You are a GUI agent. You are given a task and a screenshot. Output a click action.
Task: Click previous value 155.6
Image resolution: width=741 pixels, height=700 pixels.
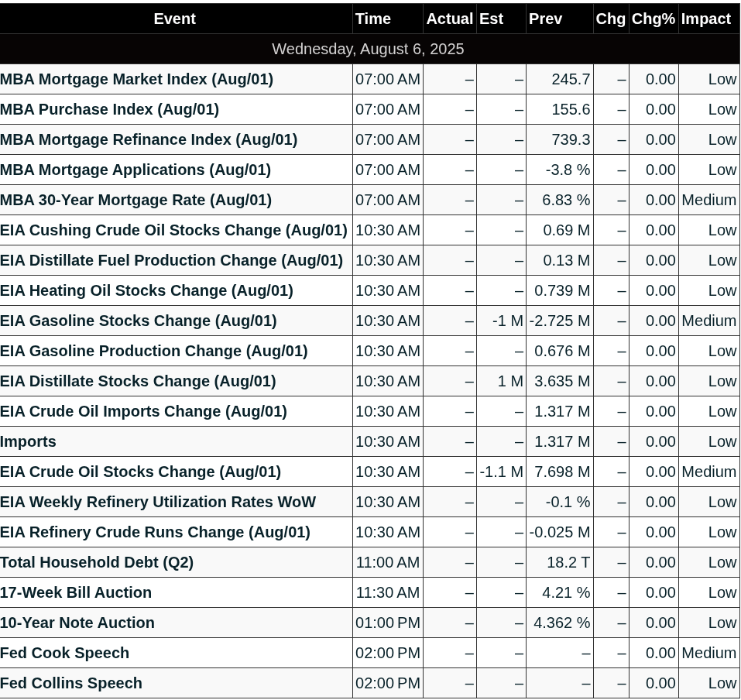tap(571, 110)
